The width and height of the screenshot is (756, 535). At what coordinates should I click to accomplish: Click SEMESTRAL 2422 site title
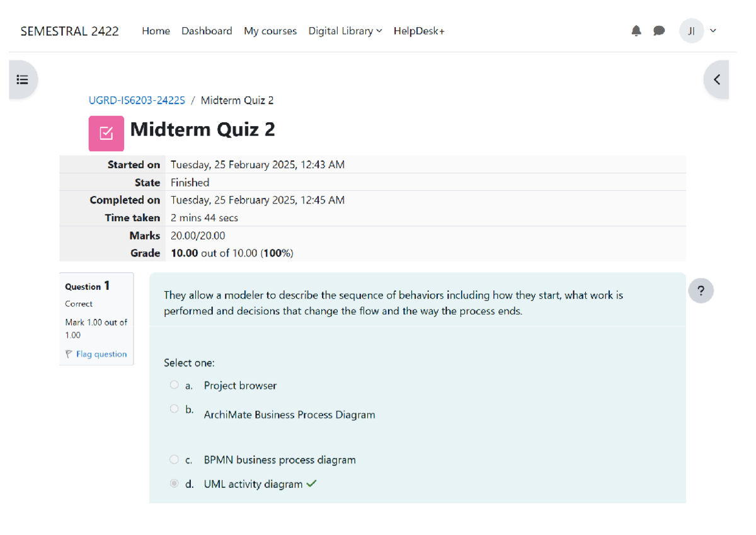pyautogui.click(x=69, y=31)
